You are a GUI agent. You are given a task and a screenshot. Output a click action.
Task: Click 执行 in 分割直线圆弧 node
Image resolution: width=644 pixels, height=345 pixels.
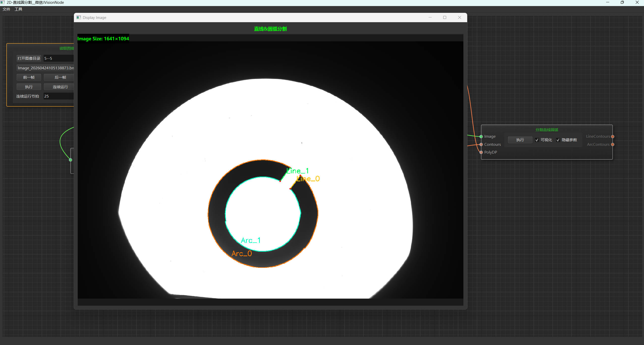point(520,140)
